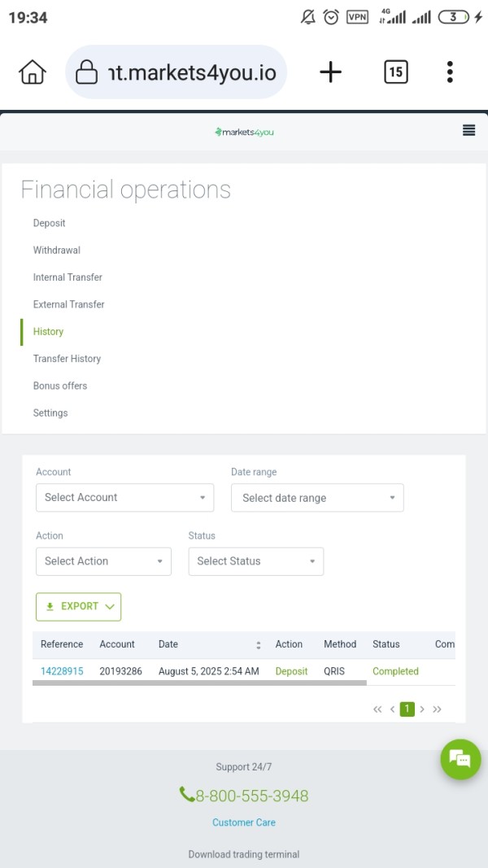Open the Withdrawal menu item

[x=56, y=251]
